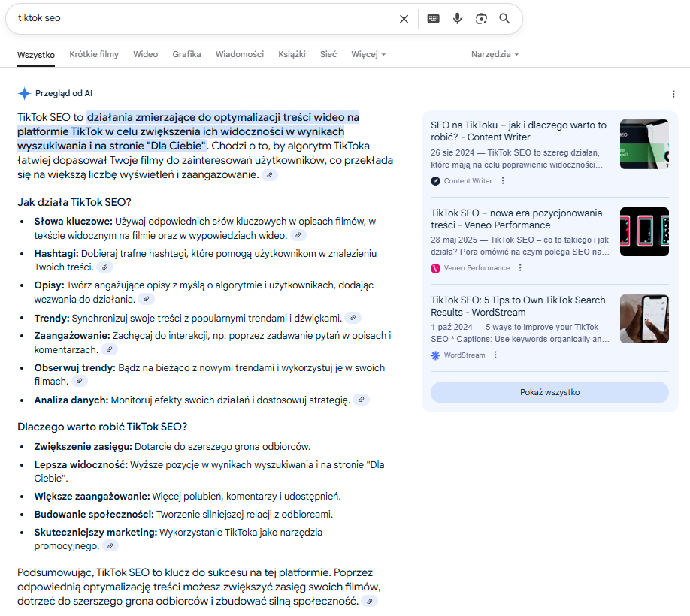Image resolution: width=690 pixels, height=616 pixels.
Task: Open three-dot menu beside Veneo Performance
Action: click(520, 268)
